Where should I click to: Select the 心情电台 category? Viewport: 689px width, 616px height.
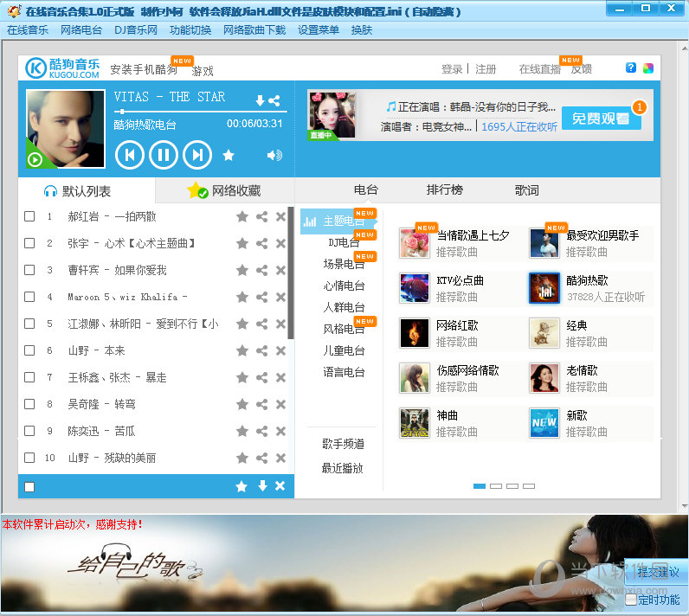click(344, 286)
